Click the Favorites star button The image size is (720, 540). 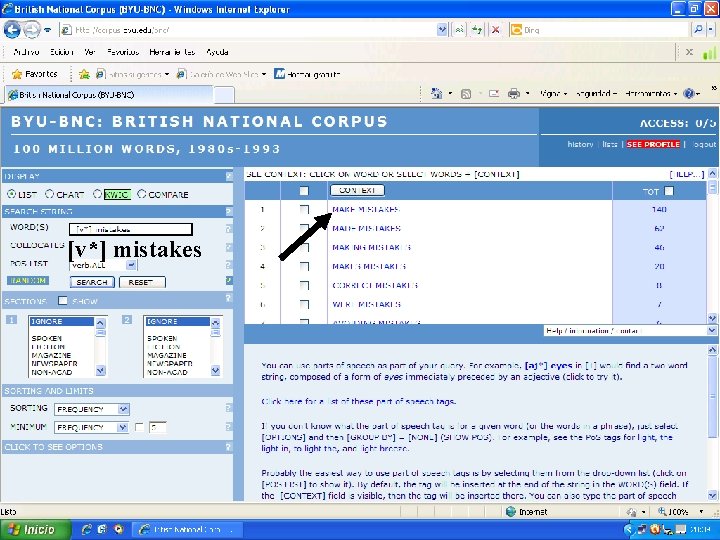35,74
